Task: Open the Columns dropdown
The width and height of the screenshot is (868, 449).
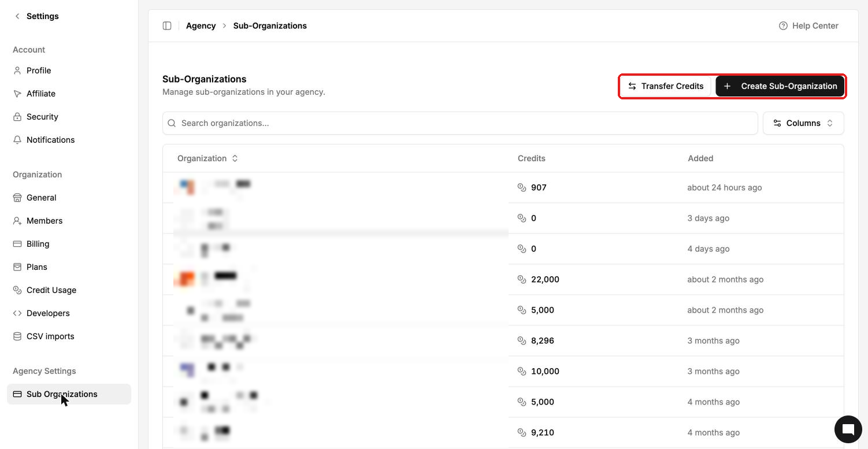Action: pos(803,123)
